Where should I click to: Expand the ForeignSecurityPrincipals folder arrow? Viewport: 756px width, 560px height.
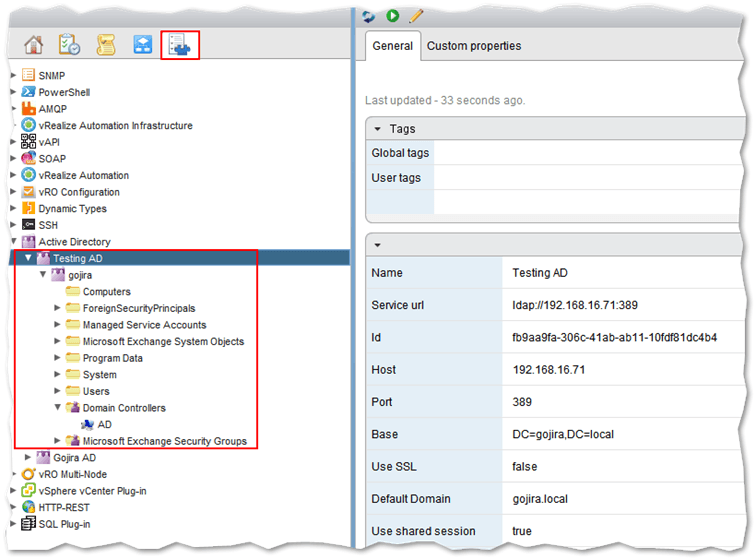click(57, 307)
